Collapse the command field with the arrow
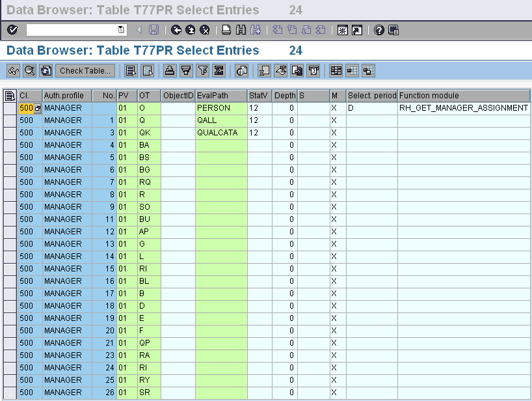The width and height of the screenshot is (532, 401). click(139, 30)
